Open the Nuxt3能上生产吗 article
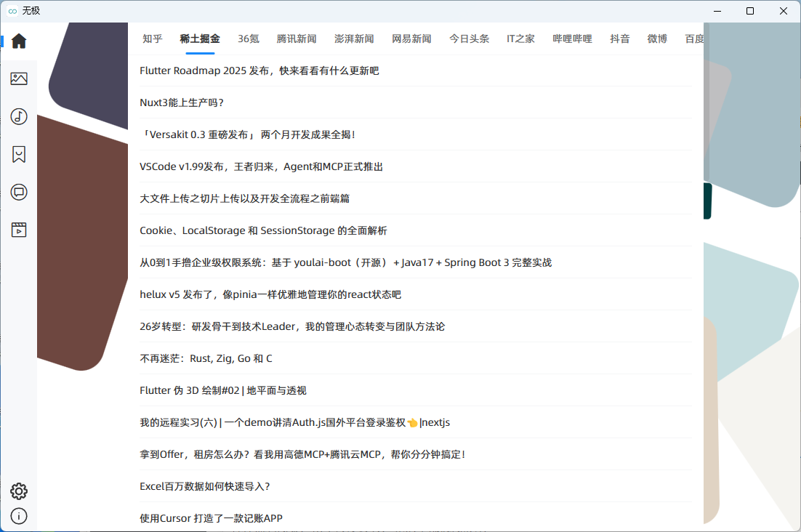Viewport: 801px width, 532px height. pos(182,102)
